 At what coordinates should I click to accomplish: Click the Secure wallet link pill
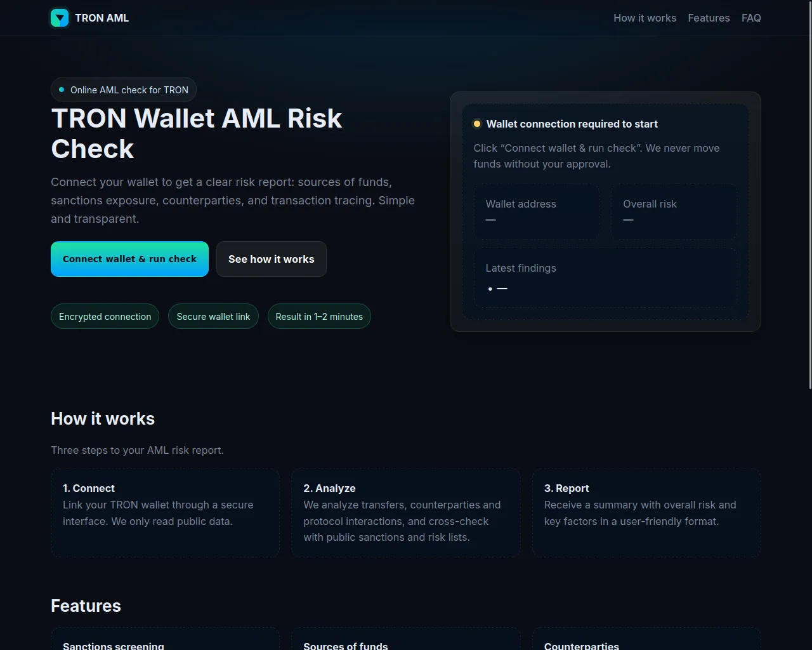(x=213, y=316)
